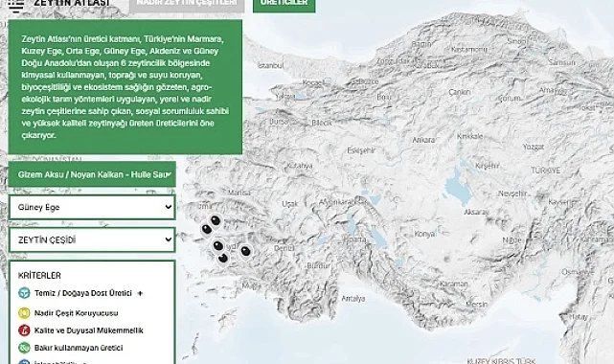The image size is (614, 364).
Task: Click the Mersin label on the map
Action: 477,304
